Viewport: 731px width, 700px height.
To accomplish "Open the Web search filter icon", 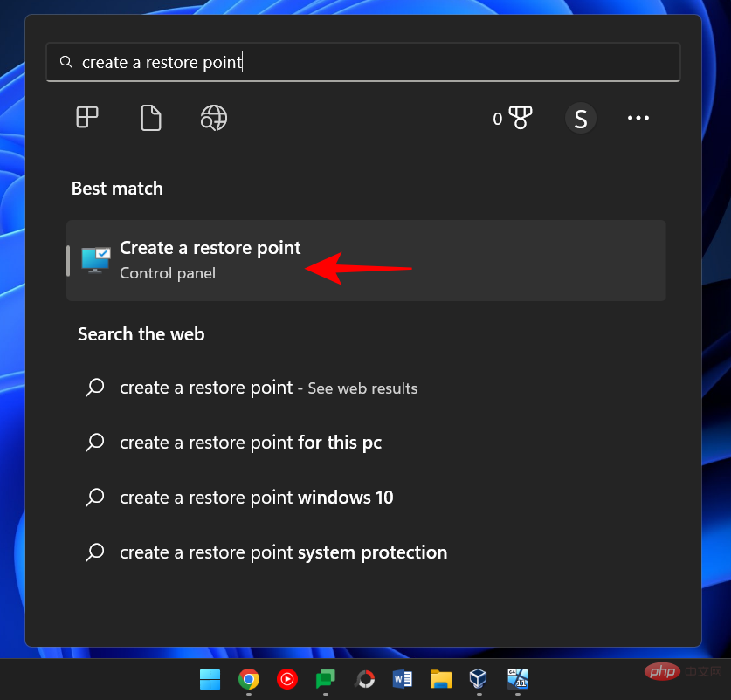I will [213, 118].
